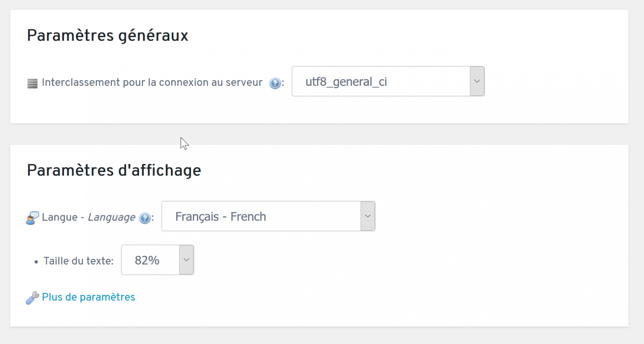644x344 pixels.
Task: Select the utf8_general_ci collation field text
Action: pyautogui.click(x=346, y=81)
